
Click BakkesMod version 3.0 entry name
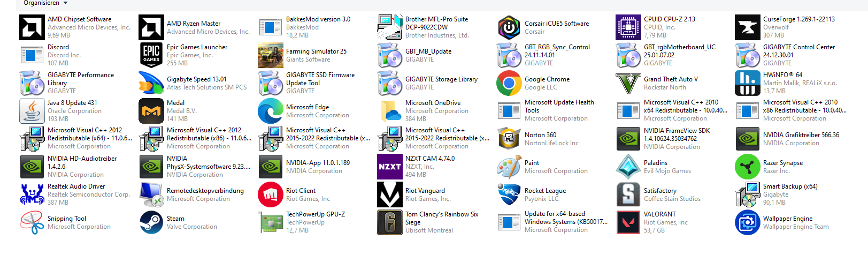[x=318, y=19]
